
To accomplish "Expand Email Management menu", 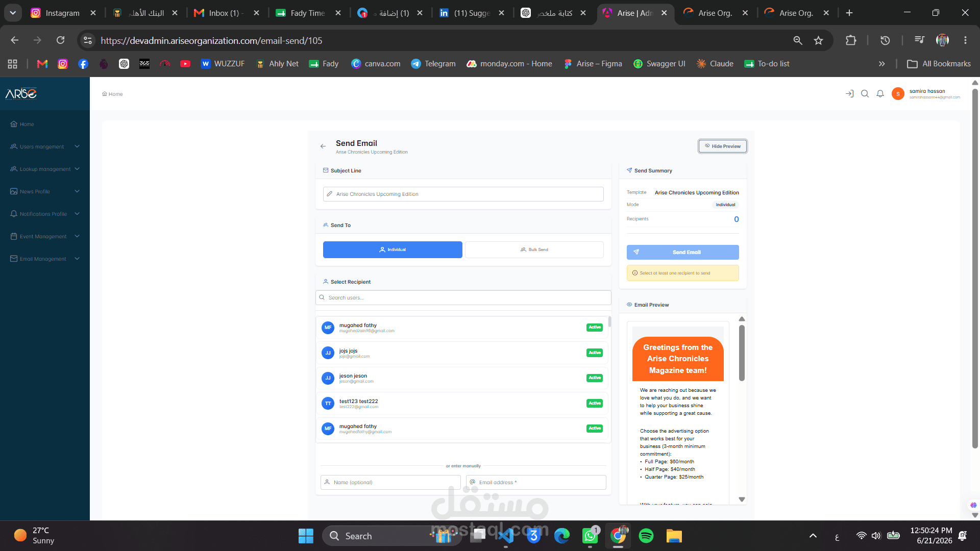I will pos(45,259).
